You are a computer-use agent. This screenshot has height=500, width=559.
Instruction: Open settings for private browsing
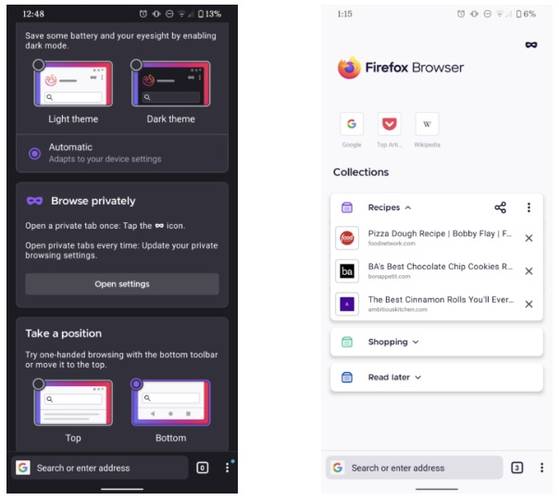coord(122,284)
